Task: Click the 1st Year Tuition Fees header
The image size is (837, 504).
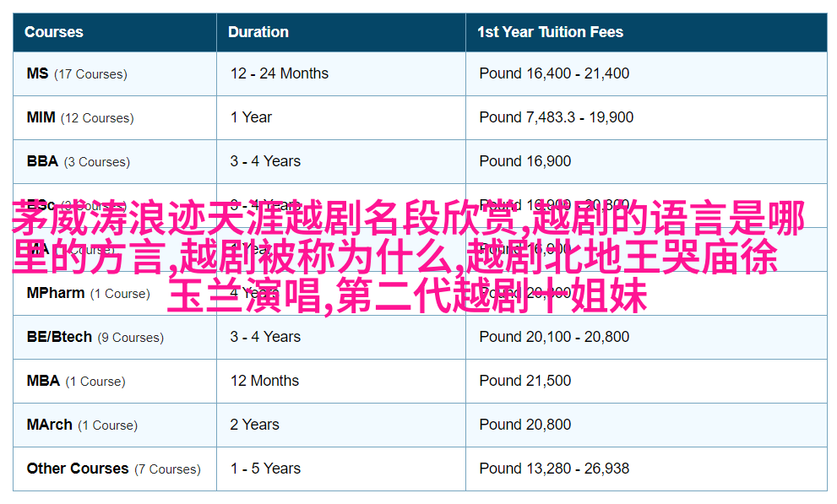Action: pyautogui.click(x=550, y=32)
